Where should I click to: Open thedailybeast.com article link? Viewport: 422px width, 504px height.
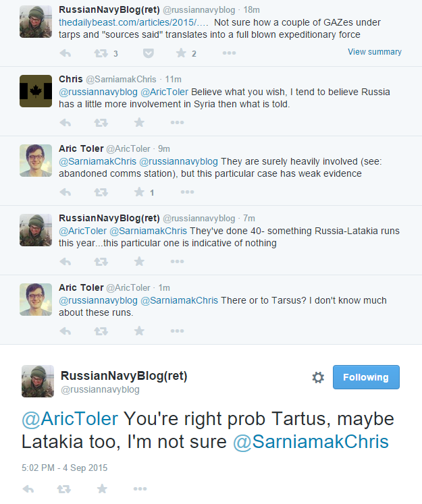pos(134,23)
